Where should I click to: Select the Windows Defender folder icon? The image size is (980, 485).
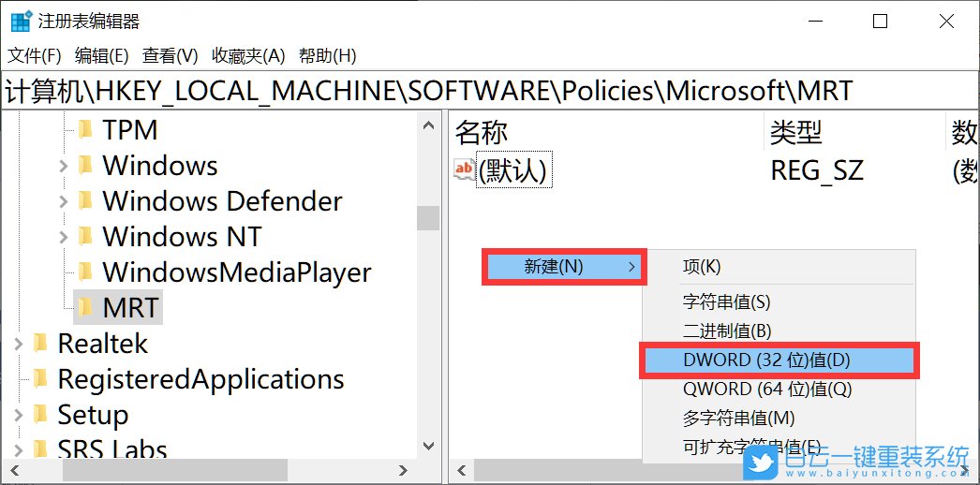(x=85, y=201)
